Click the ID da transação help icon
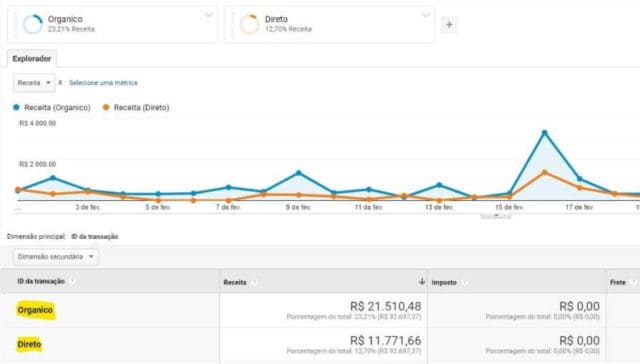This screenshot has height=364, width=640. point(72,281)
